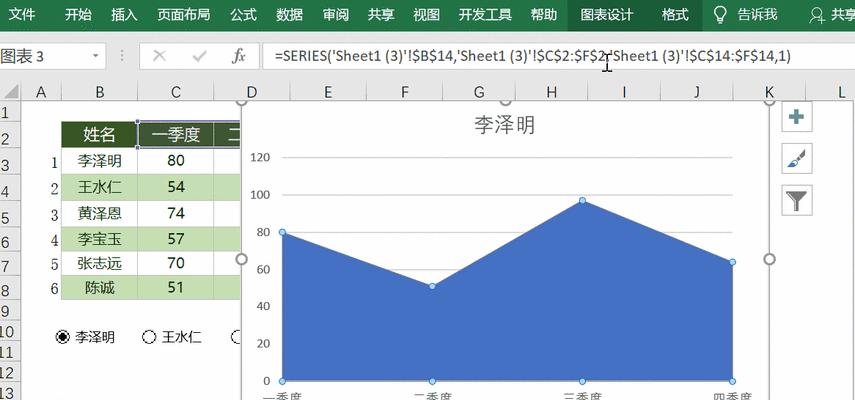Click the Select All corner triangle
855x400 pixels.
(x=11, y=92)
